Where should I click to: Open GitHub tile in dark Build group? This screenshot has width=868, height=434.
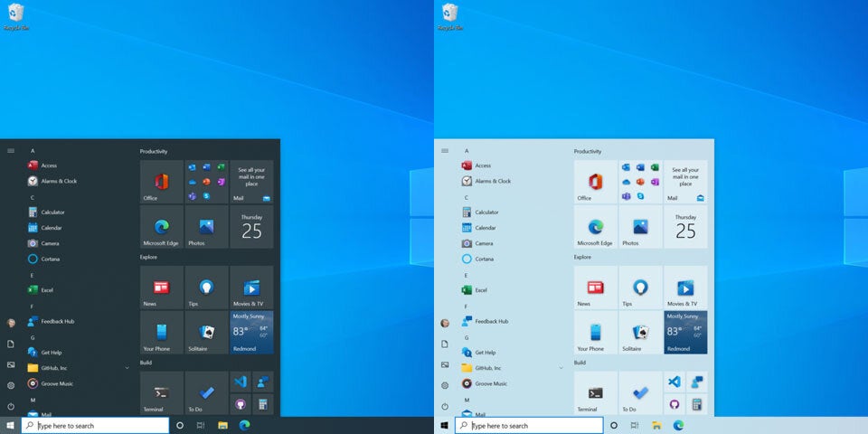coord(241,404)
